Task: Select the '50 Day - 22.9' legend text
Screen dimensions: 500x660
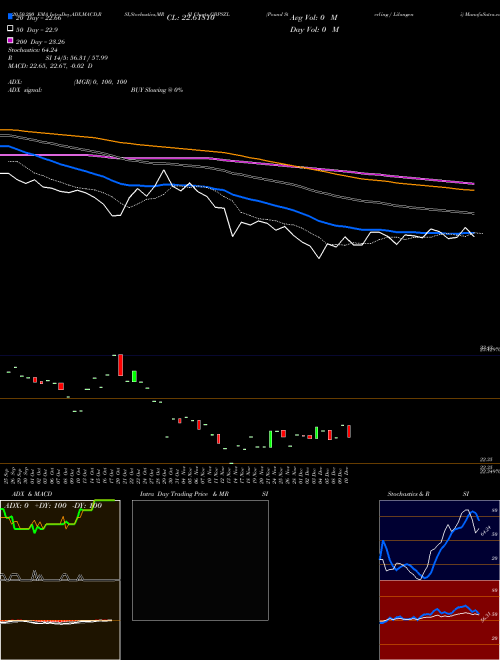Action: (37, 30)
